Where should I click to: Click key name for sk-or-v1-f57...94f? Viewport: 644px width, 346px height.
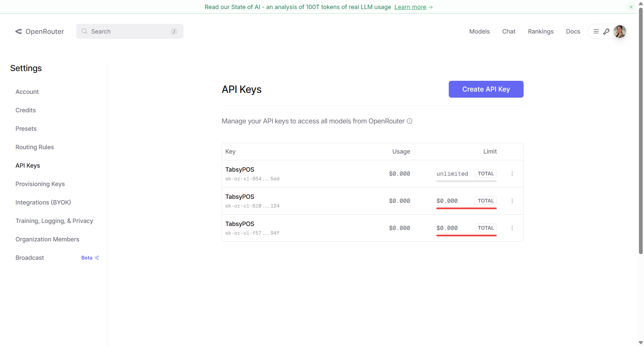(240, 224)
